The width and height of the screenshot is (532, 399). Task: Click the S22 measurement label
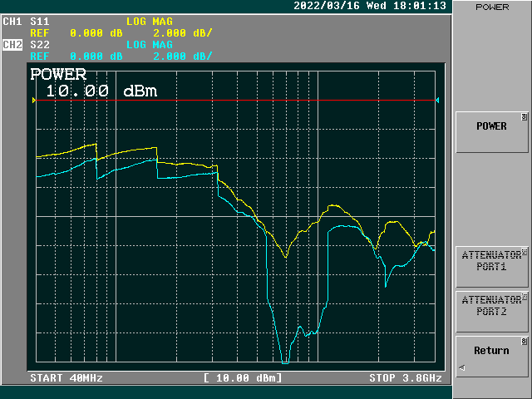(x=40, y=45)
